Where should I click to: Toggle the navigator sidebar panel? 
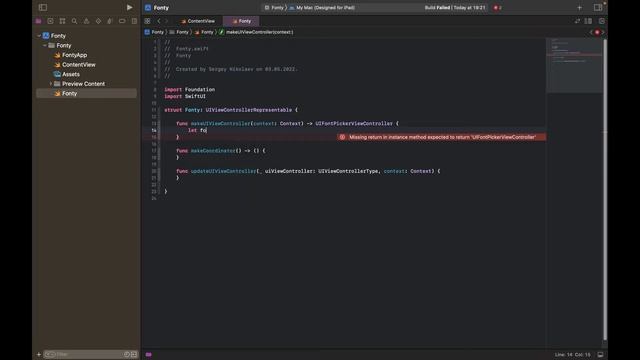[42, 7]
